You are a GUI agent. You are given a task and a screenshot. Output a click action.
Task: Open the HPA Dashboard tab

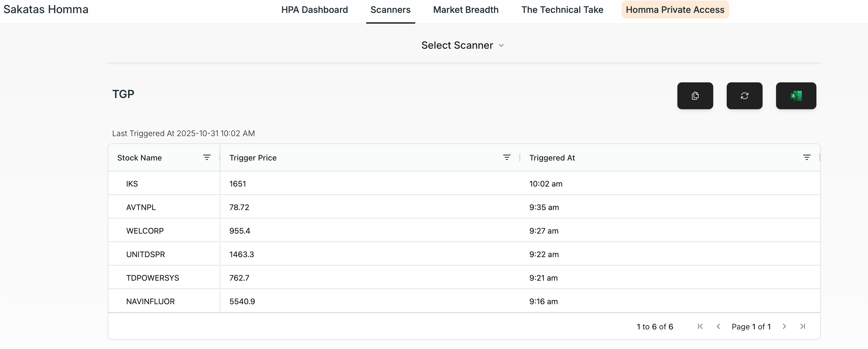314,10
